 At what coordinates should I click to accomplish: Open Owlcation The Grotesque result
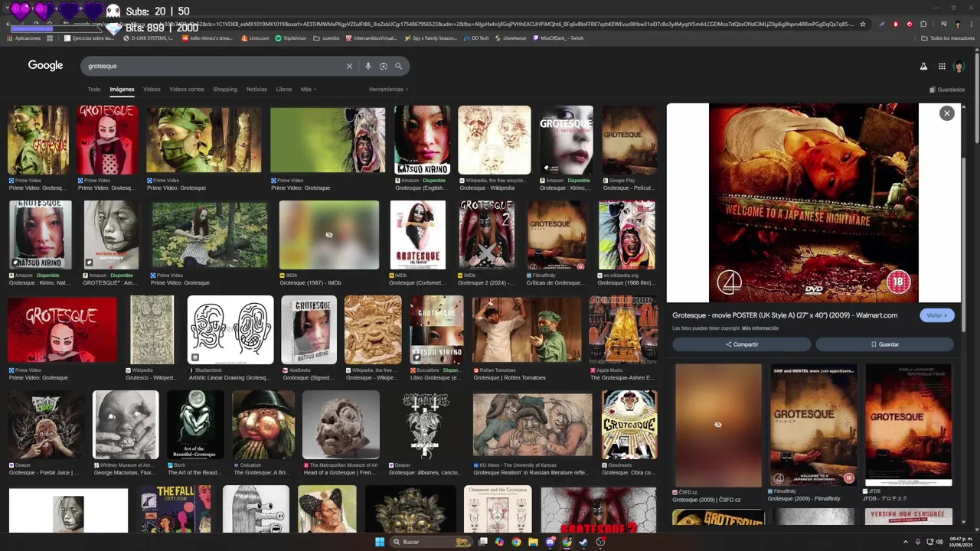263,425
